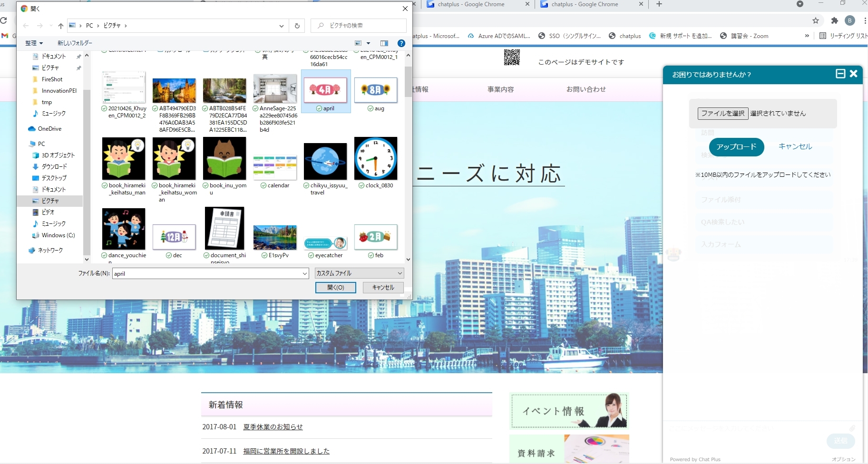Viewport: 868px width, 464px height.
Task: Click the Chrome extensions puzzle icon
Action: pos(834,20)
